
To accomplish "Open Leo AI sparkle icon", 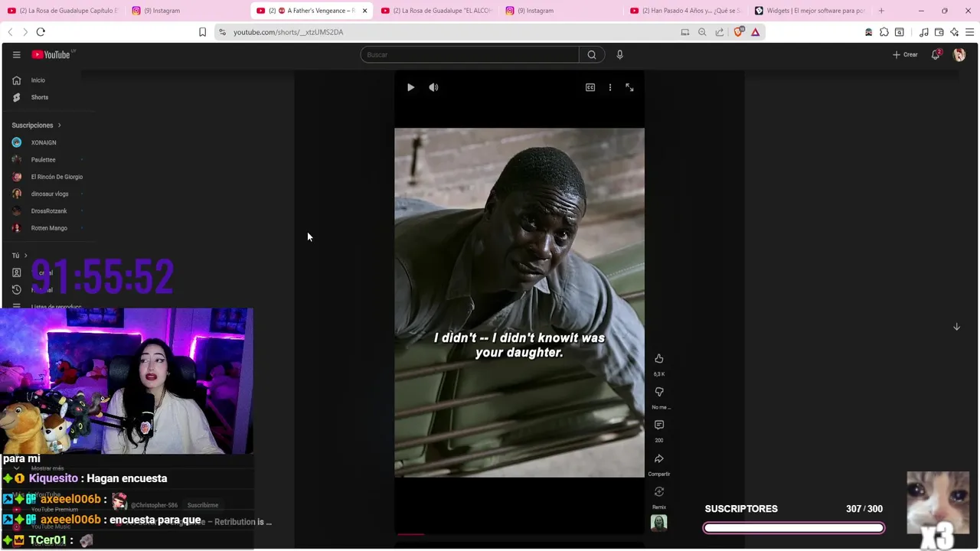I will 954,32.
